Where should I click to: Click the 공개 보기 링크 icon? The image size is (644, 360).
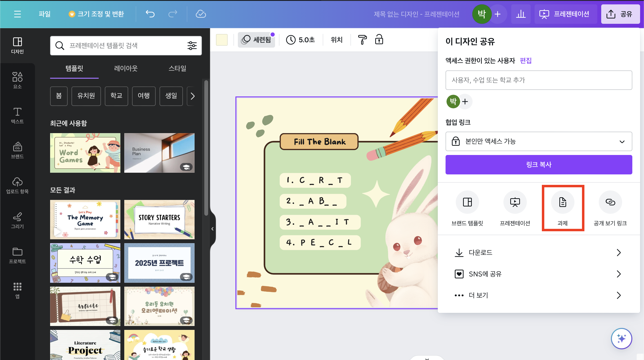(x=610, y=202)
